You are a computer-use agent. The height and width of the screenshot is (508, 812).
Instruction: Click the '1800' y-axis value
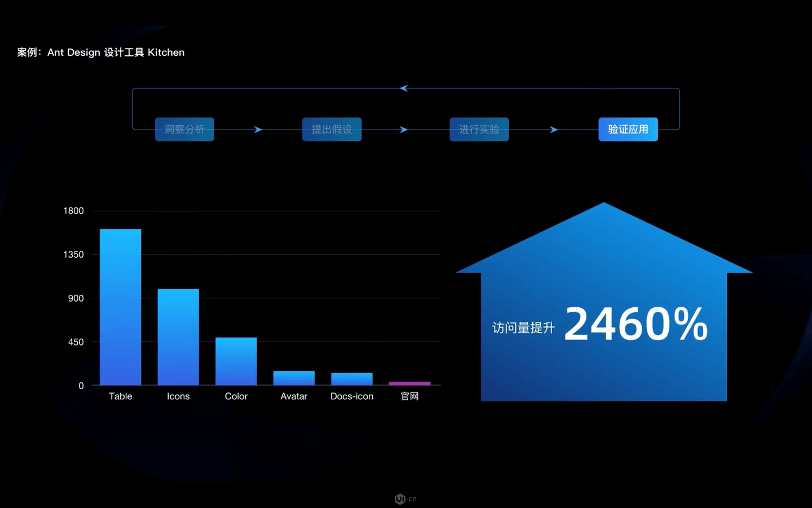(x=73, y=211)
